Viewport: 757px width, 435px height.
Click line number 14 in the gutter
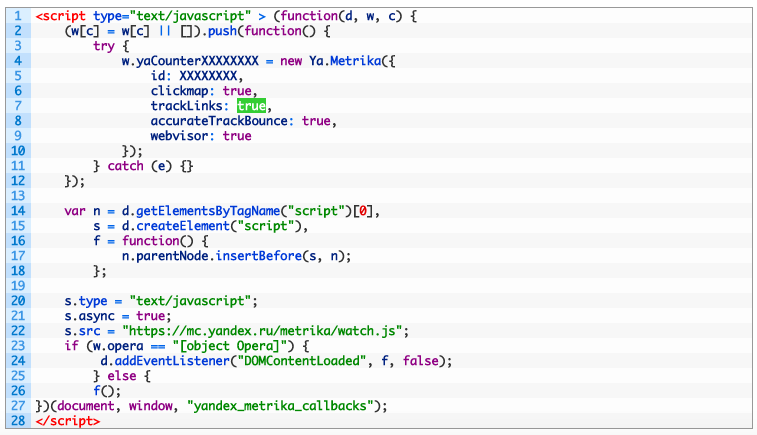(18, 211)
